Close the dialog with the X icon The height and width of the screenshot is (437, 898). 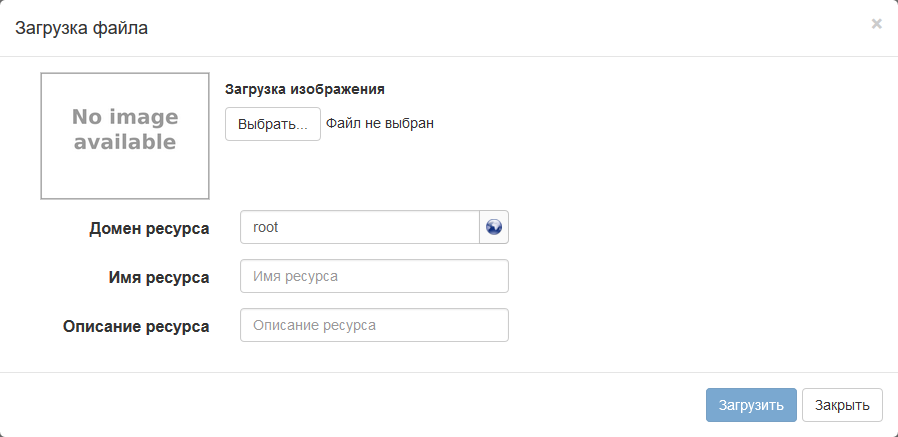pyautogui.click(x=876, y=24)
